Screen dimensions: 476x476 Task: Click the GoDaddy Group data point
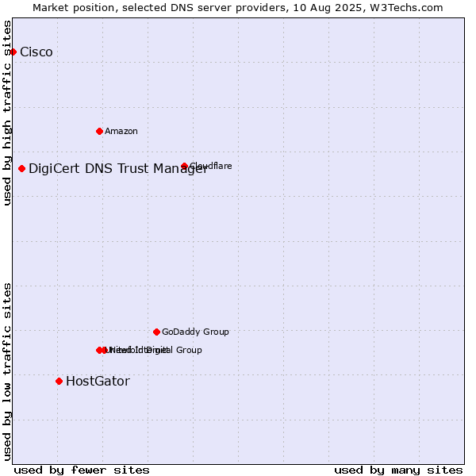coord(156,332)
